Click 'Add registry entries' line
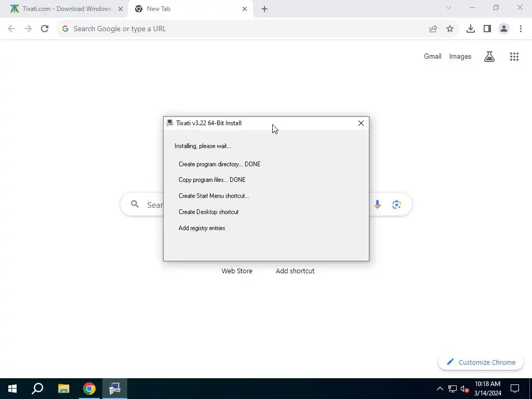The width and height of the screenshot is (532, 399). [x=202, y=228]
